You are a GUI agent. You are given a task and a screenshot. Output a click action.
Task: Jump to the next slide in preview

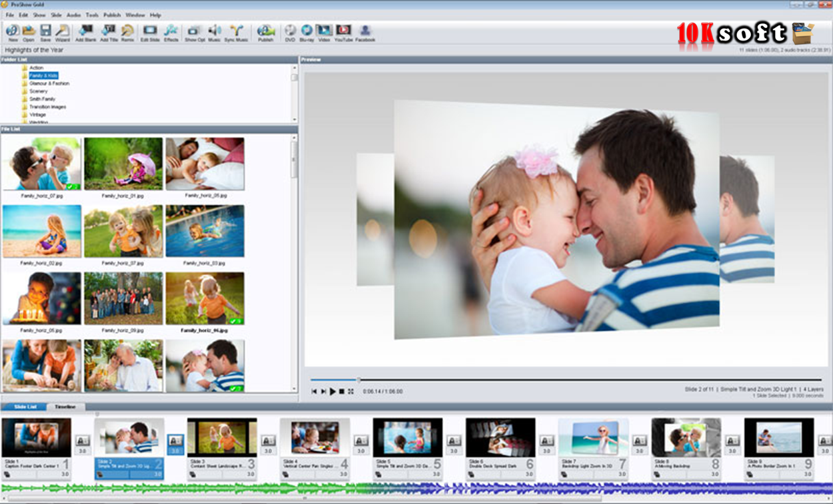[x=324, y=391]
